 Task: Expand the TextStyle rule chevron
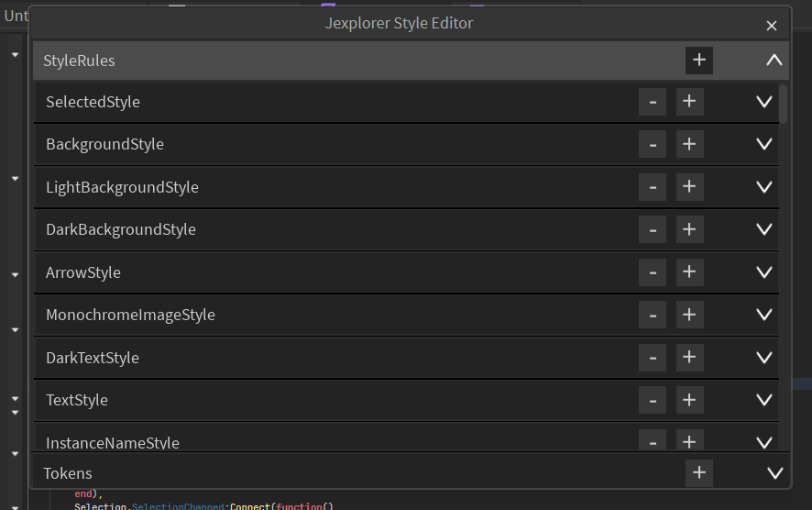tap(764, 400)
